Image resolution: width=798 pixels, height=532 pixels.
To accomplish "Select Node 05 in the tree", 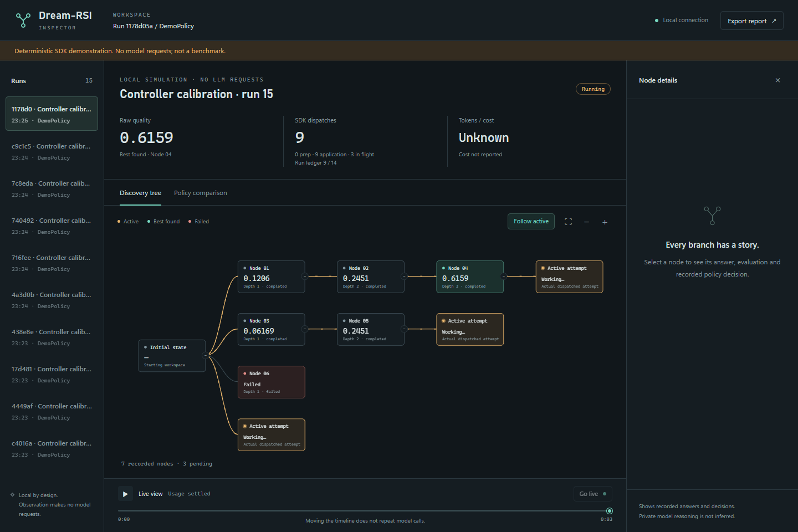I will pyautogui.click(x=371, y=329).
